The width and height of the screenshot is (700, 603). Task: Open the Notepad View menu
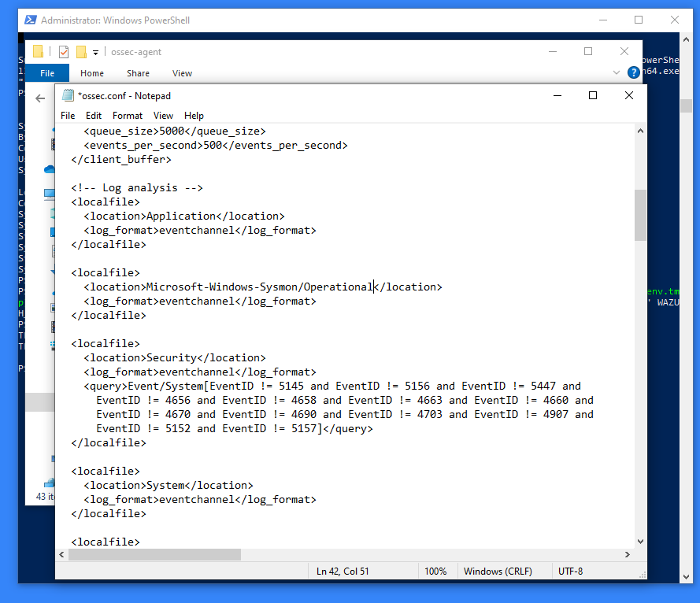(x=163, y=116)
